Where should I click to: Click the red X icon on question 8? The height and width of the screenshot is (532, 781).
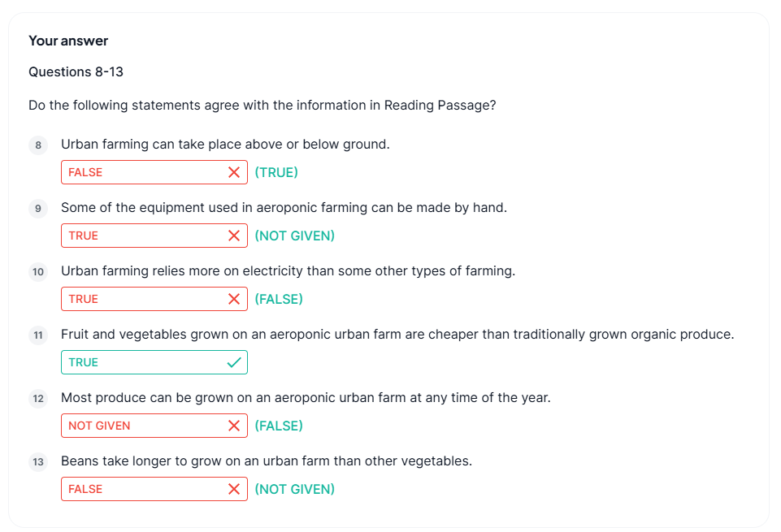point(234,172)
